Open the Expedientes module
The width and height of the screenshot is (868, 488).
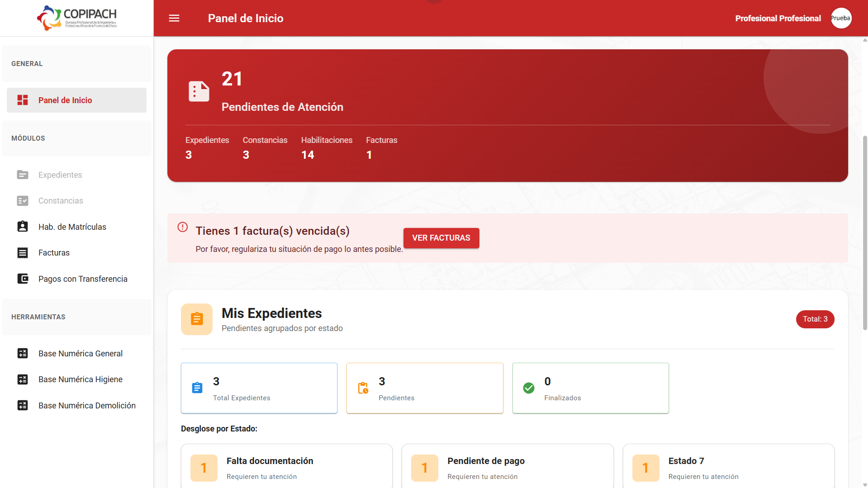76,175
